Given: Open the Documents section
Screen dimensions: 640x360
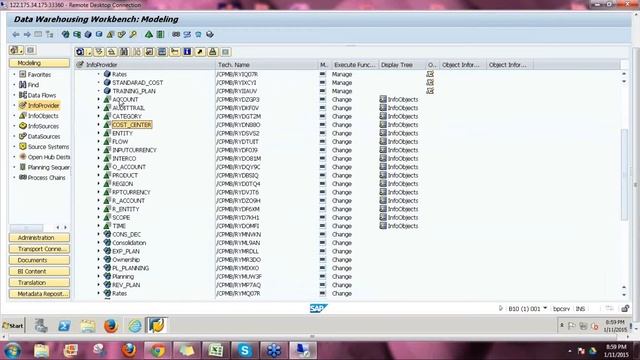Looking at the screenshot, I should (x=39, y=260).
